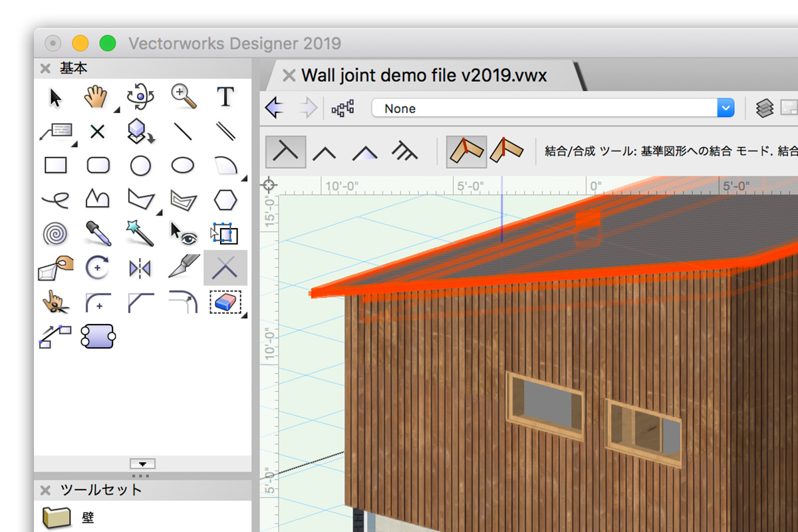
Task: Pick the Oval tool
Action: [183, 165]
